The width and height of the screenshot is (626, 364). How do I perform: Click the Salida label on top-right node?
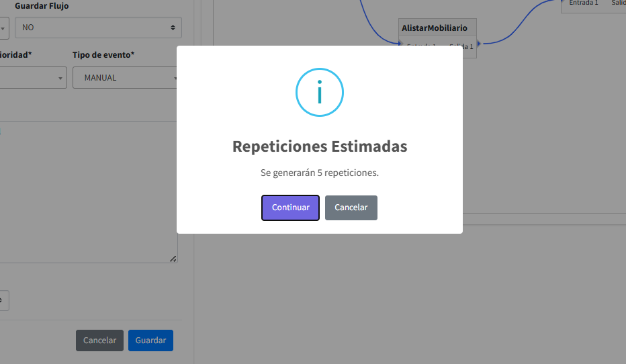pyautogui.click(x=618, y=3)
